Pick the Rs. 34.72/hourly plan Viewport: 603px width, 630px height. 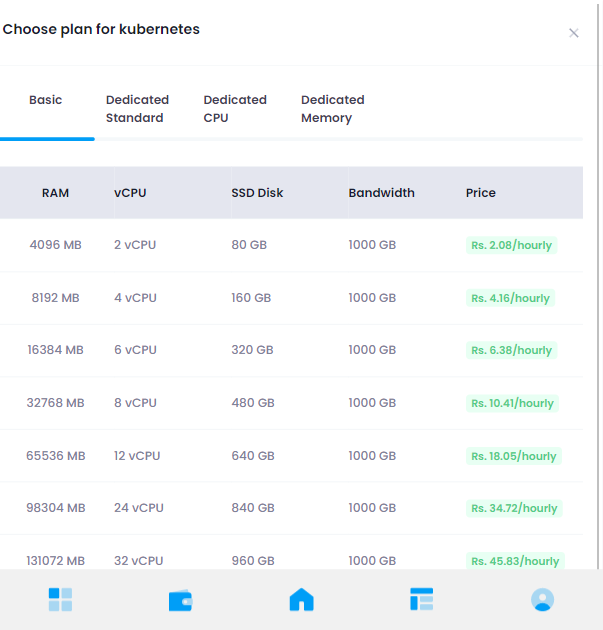[514, 508]
